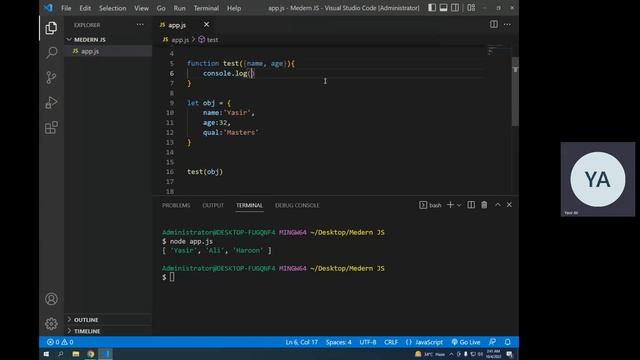Open the Go menu

[161, 8]
